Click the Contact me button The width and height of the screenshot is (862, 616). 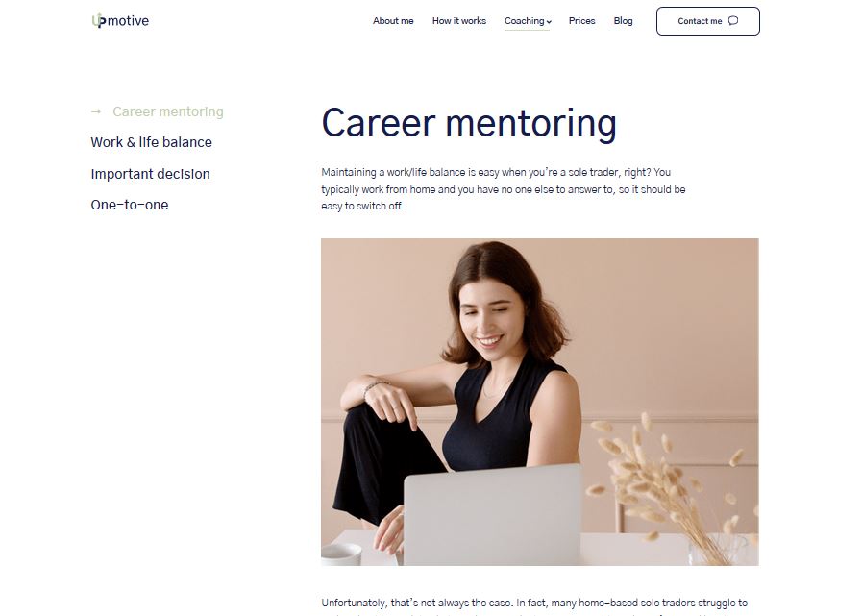(708, 21)
